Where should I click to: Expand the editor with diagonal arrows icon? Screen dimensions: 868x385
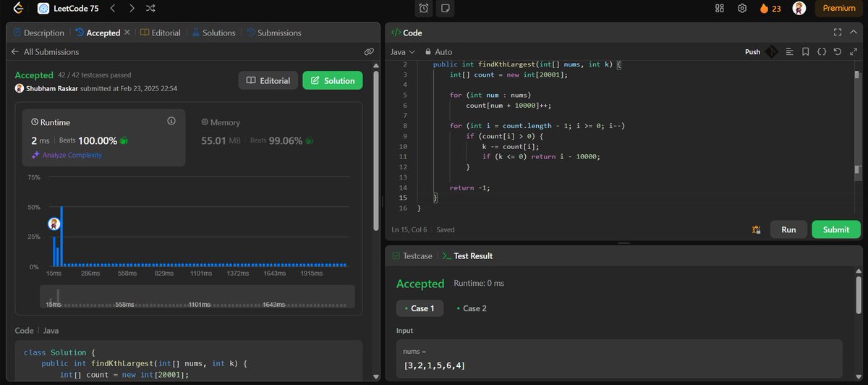(x=854, y=52)
